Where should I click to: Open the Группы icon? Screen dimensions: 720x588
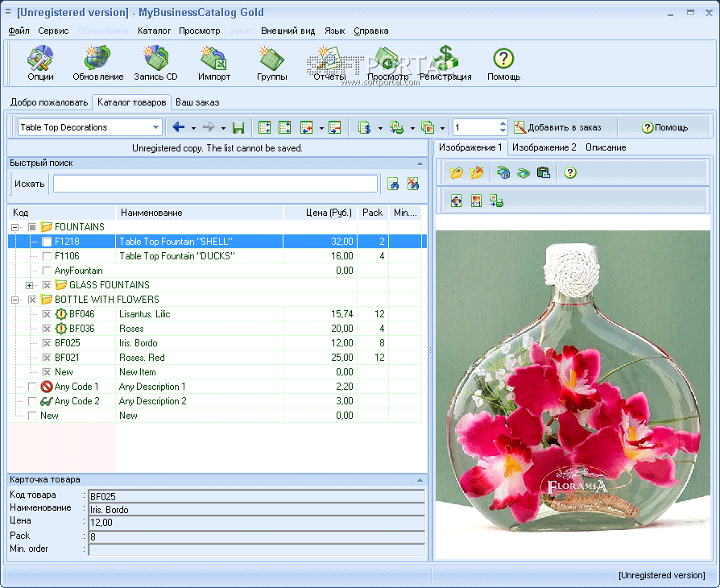point(271,63)
